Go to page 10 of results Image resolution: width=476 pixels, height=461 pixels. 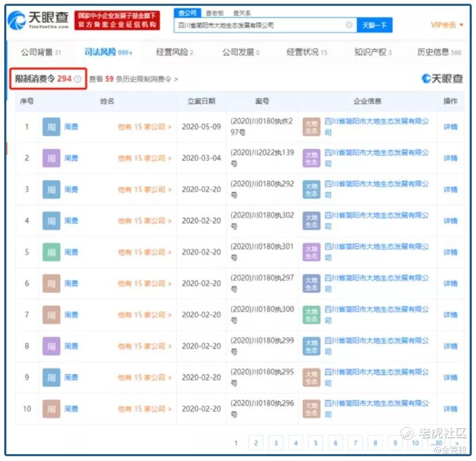[415, 443]
